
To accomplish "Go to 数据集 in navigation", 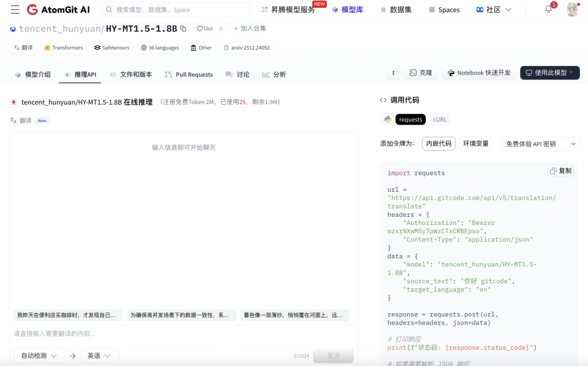I will click(x=396, y=10).
